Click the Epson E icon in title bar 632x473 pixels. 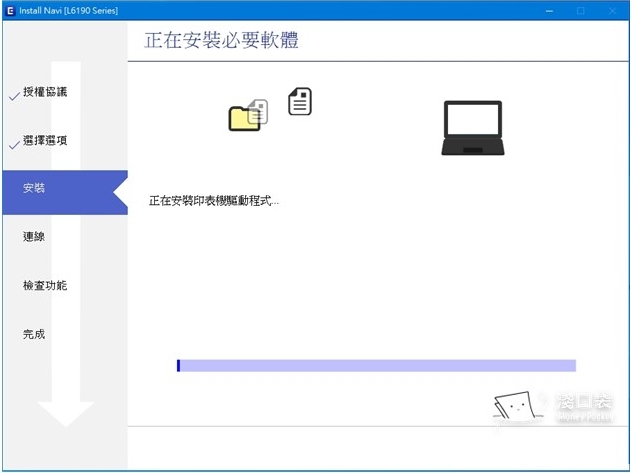coord(9,9)
